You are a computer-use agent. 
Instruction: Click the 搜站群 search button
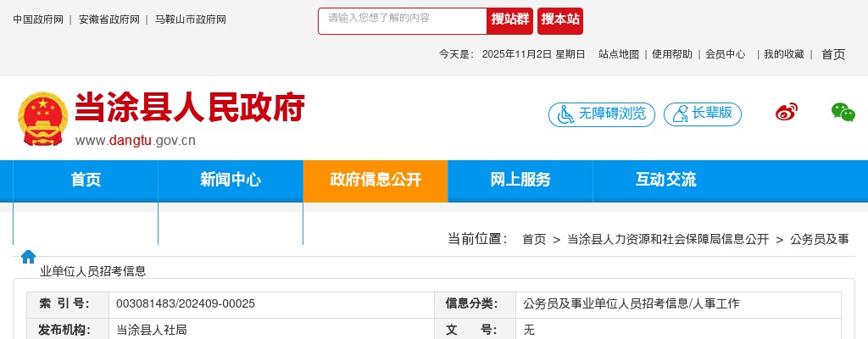coord(509,21)
